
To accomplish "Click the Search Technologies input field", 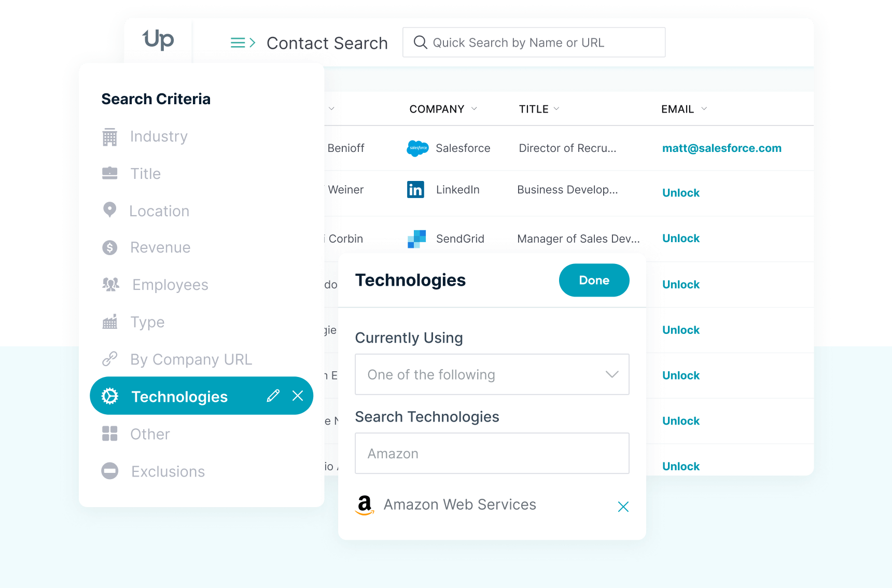I will pyautogui.click(x=492, y=453).
